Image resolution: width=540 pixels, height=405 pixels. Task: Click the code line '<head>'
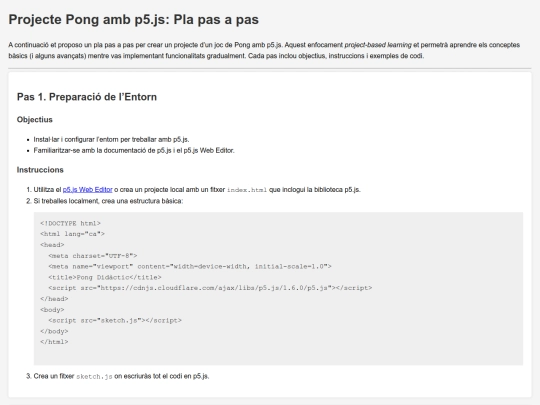pyautogui.click(x=52, y=245)
